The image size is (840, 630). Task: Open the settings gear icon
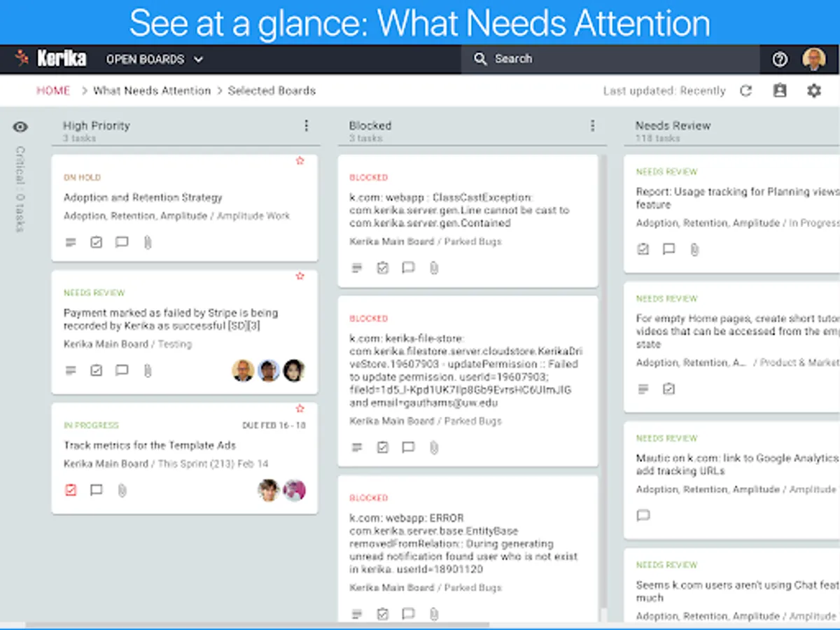(813, 91)
